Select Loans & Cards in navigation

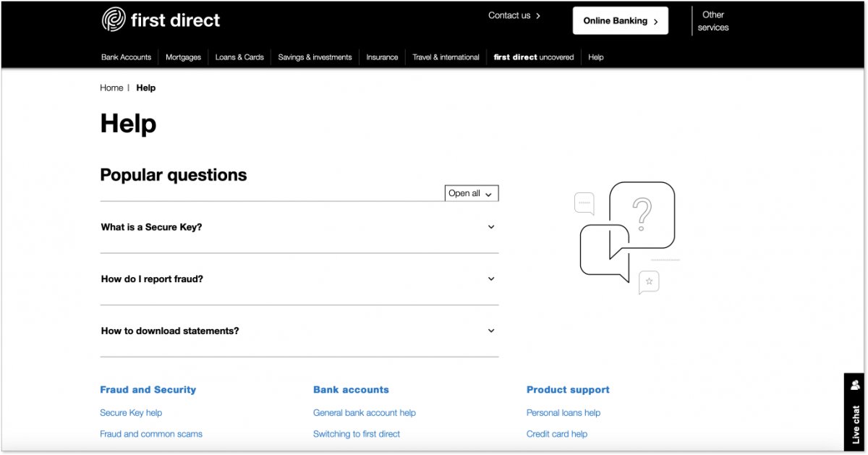239,57
